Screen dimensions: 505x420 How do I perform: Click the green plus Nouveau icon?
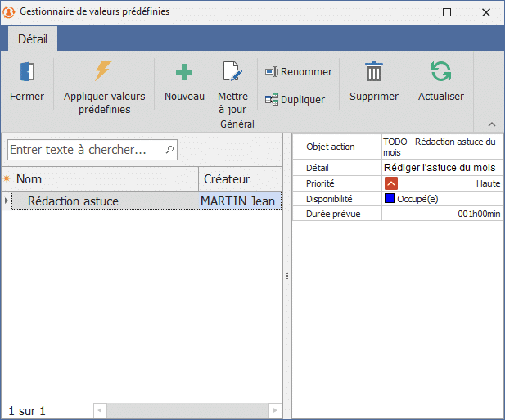[184, 72]
